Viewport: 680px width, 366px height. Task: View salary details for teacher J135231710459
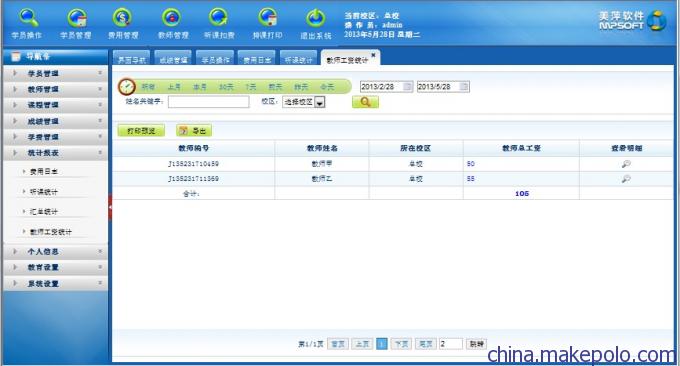[626, 164]
